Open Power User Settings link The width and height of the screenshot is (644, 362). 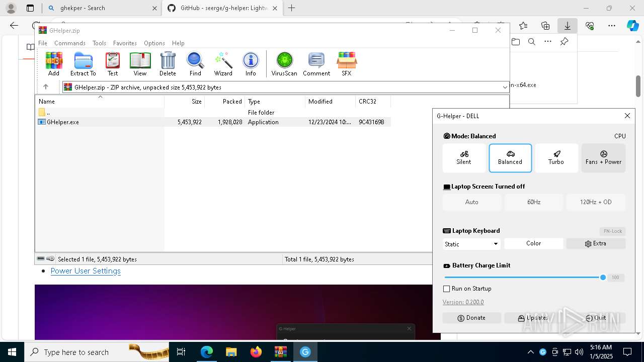pyautogui.click(x=86, y=270)
